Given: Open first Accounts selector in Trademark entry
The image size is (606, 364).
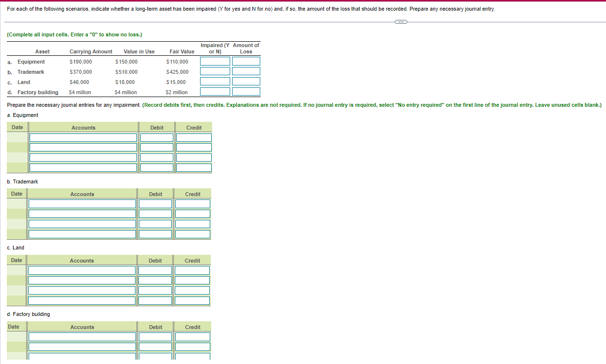Looking at the screenshot, I should coord(82,204).
